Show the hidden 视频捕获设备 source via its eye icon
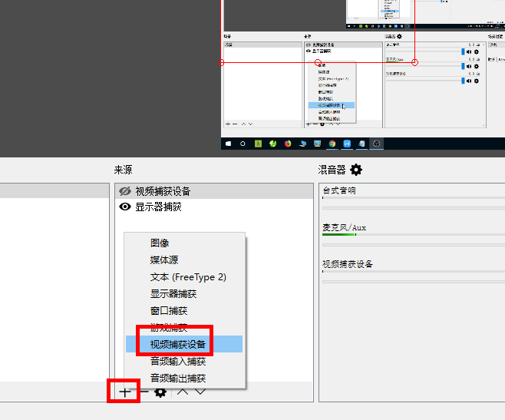The width and height of the screenshot is (505, 420). click(x=125, y=191)
